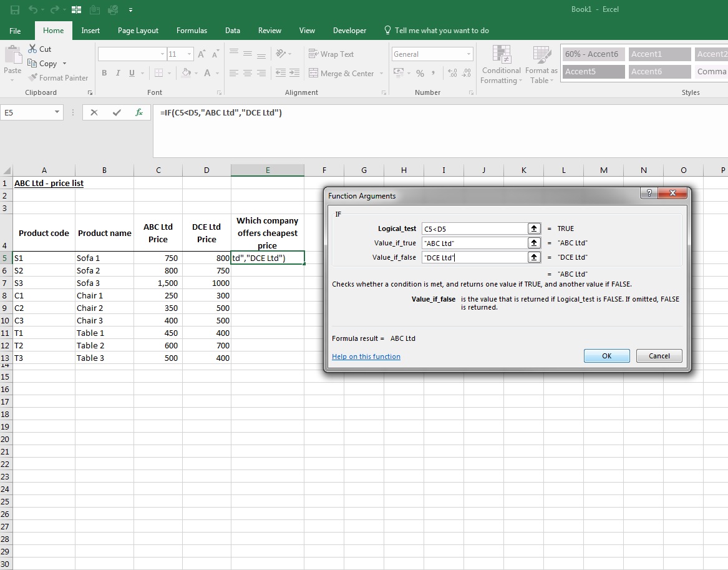This screenshot has height=570, width=728.
Task: Click Cancel in Function Arguments dialog
Action: click(x=659, y=356)
